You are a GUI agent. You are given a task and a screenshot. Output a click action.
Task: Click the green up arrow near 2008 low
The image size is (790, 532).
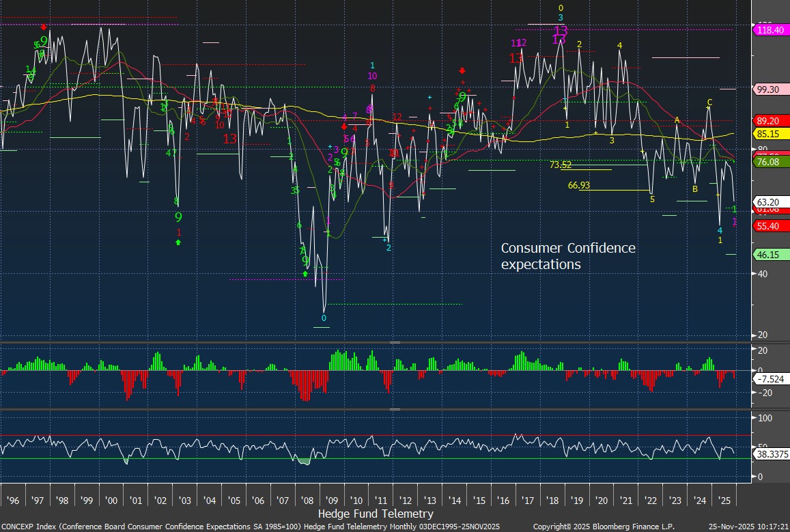305,274
